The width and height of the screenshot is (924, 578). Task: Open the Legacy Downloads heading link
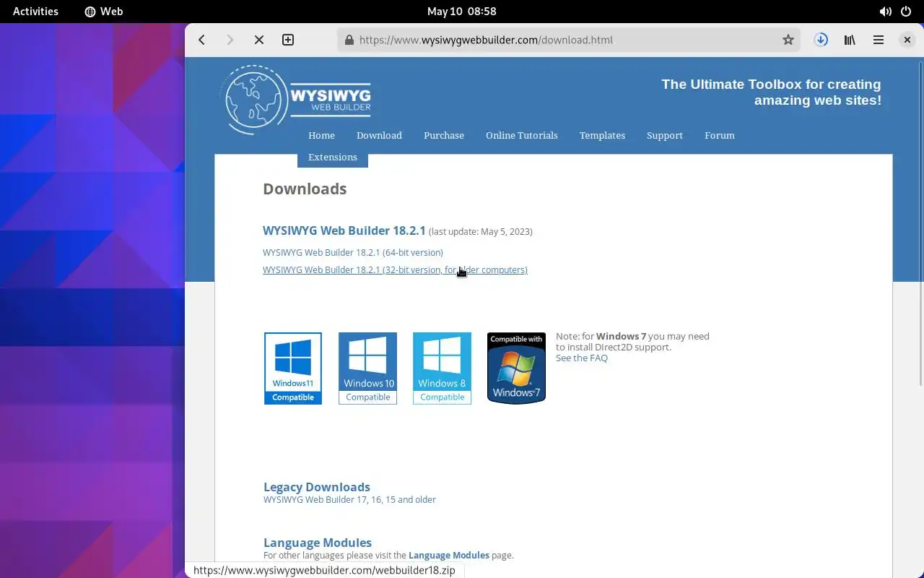317,487
